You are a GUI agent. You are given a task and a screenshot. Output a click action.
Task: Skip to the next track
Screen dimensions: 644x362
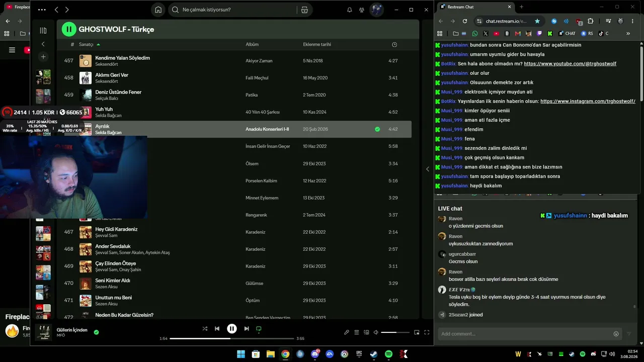(x=247, y=329)
